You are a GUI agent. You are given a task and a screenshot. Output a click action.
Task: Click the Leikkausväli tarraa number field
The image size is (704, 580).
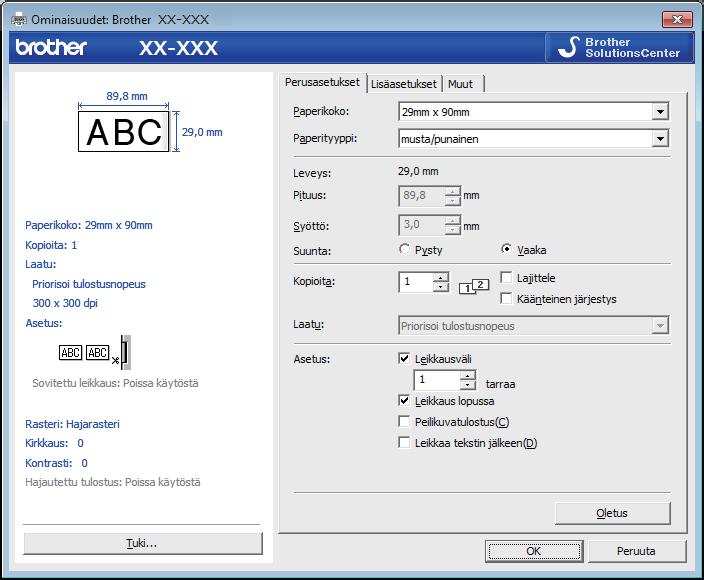tap(437, 380)
